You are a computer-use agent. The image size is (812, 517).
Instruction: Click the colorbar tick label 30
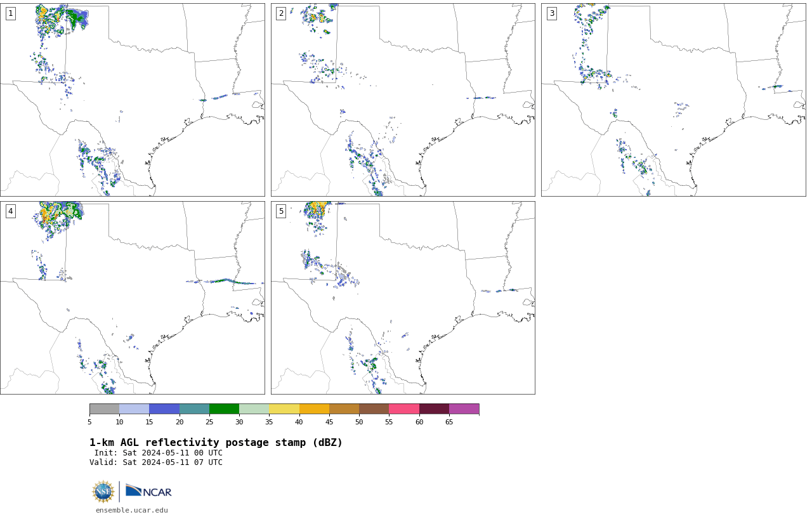[x=239, y=422]
